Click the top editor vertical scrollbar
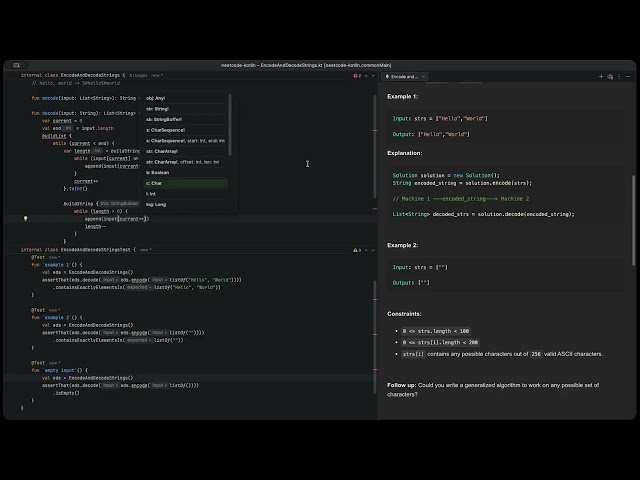This screenshot has height=480, width=640. 375,147
